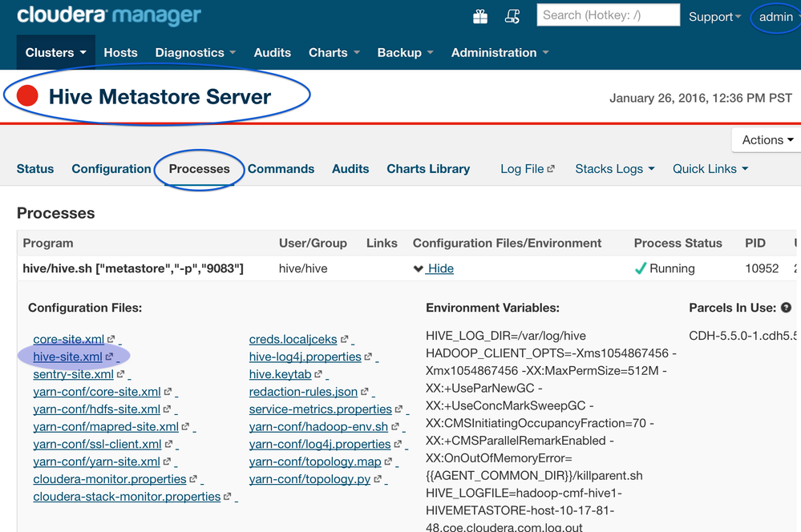Click the Cloudera Manager logo
Viewport: 801px width, 532px height.
pos(109,15)
